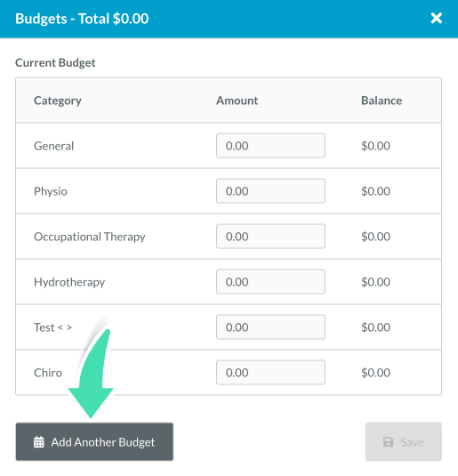This screenshot has width=458, height=476.
Task: Focus the Physio amount field
Action: (270, 191)
